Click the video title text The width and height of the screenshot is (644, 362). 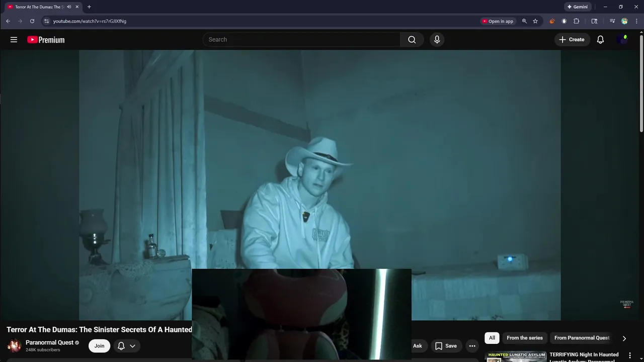(99, 330)
